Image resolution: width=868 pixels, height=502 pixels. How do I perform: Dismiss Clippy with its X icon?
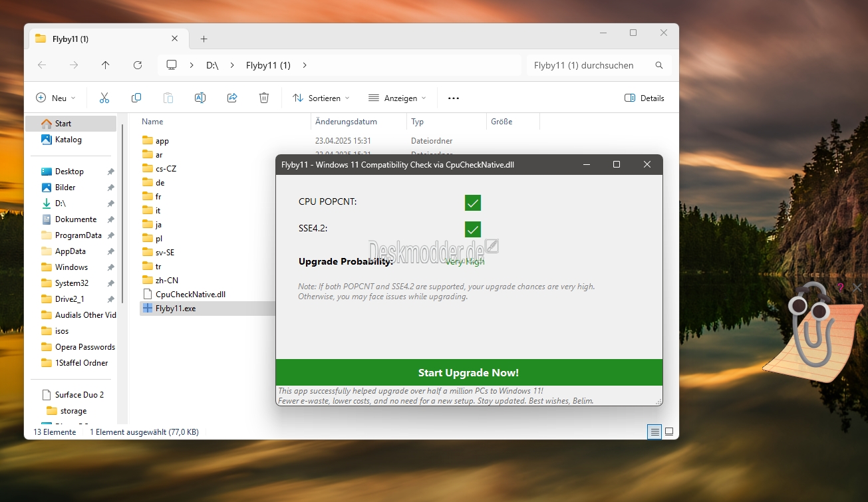coord(857,287)
